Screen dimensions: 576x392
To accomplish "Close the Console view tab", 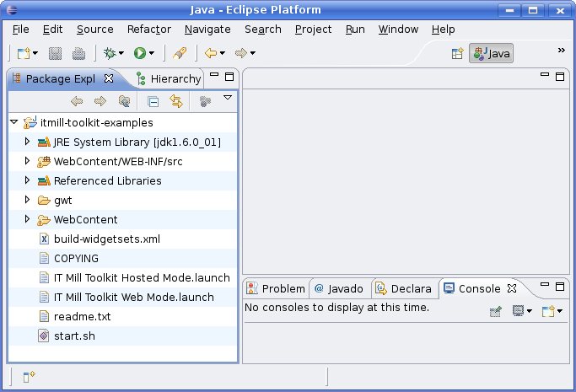I will pos(512,288).
